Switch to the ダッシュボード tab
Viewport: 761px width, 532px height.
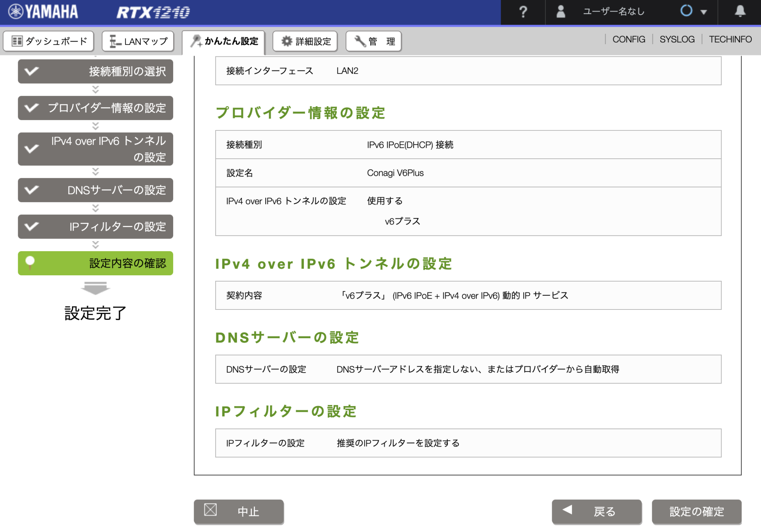pos(48,41)
